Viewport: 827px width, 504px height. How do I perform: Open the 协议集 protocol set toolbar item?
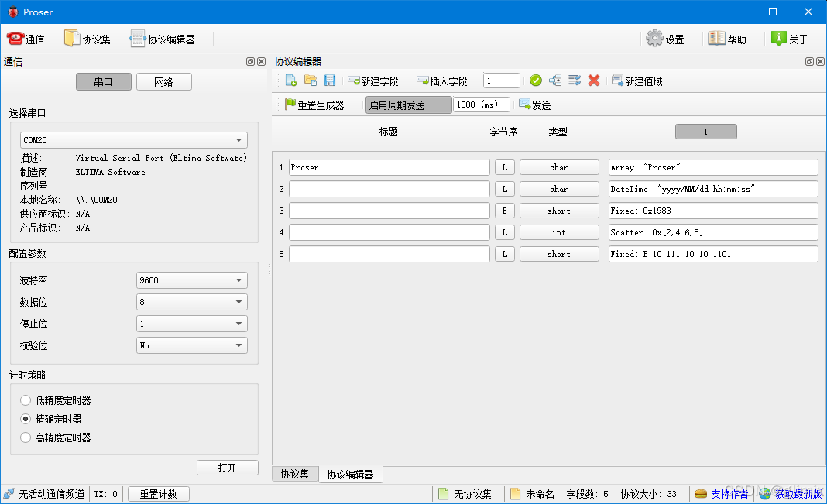pos(87,39)
